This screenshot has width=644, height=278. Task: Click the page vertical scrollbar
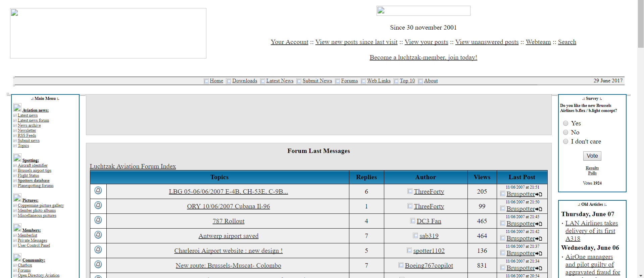click(641, 139)
